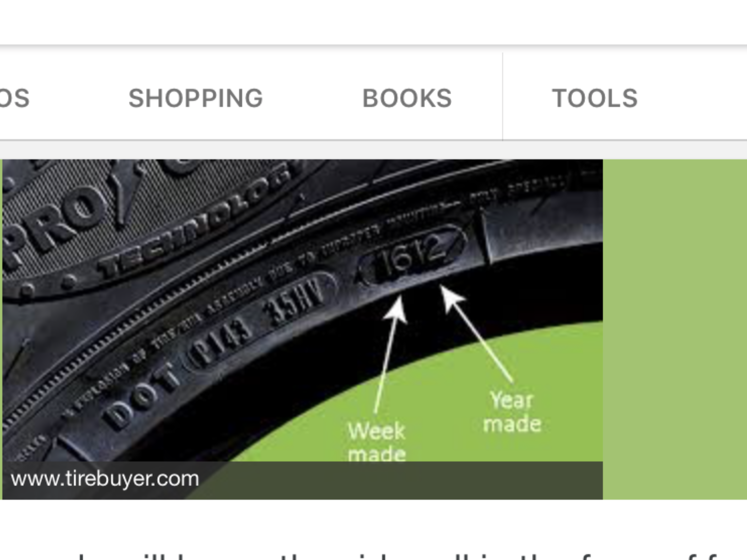Switch to the BOOKS results tab
This screenshot has width=747, height=560.
click(x=407, y=98)
